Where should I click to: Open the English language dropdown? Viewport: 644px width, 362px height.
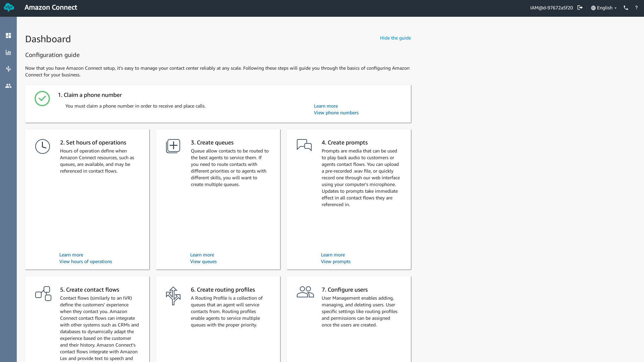coord(604,8)
